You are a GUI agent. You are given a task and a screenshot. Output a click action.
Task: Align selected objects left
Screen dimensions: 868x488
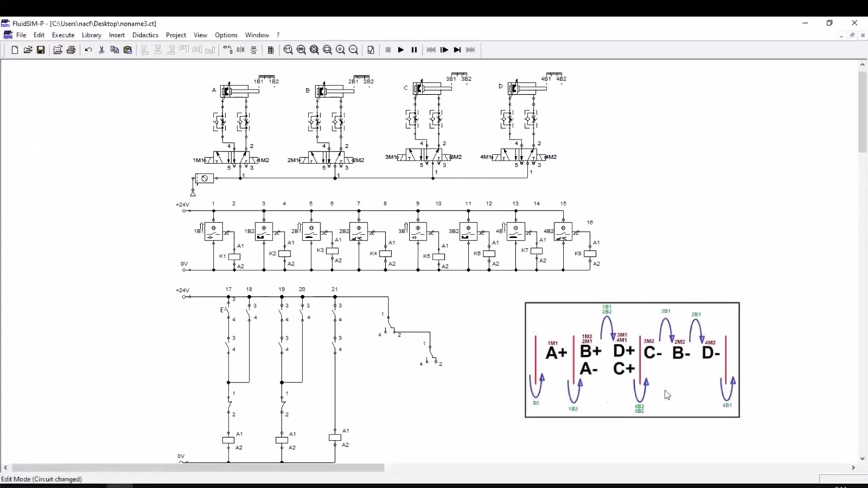click(144, 49)
